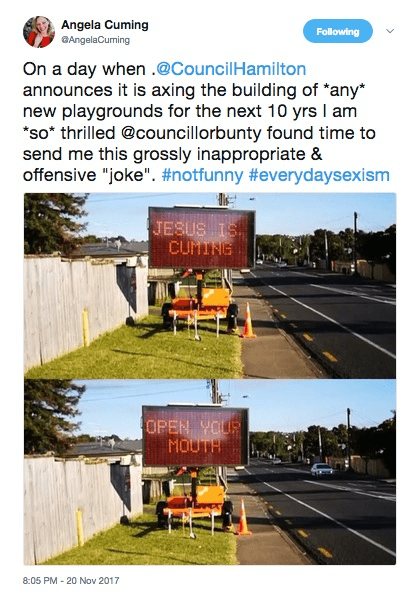Select the #notfunny hashtag
Image resolution: width=416 pixels, height=593 pixels.
[202, 175]
